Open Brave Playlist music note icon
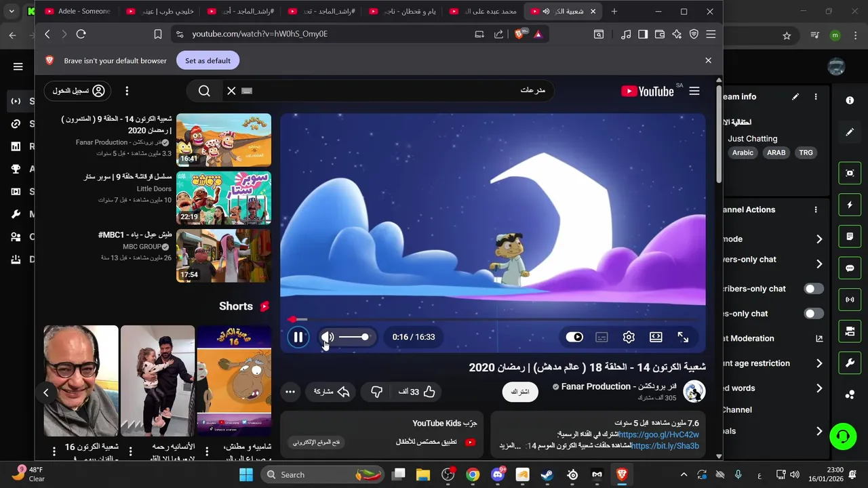 point(626,34)
